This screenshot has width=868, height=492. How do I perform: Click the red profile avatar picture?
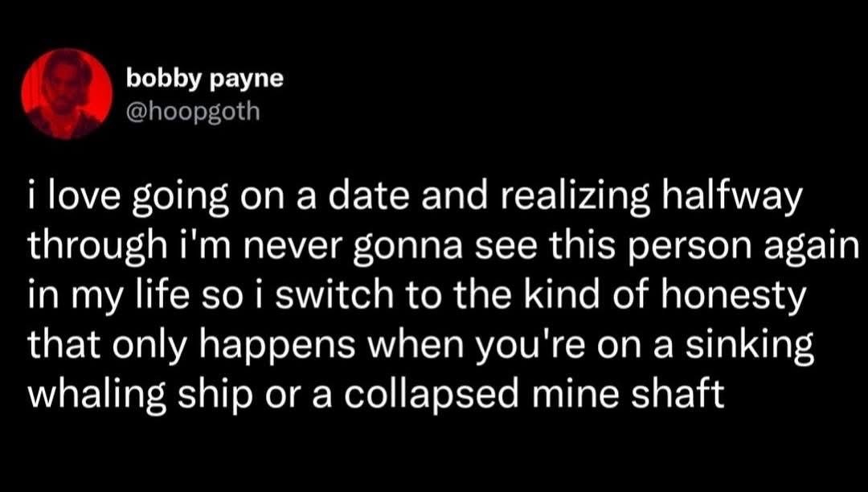[x=67, y=94]
